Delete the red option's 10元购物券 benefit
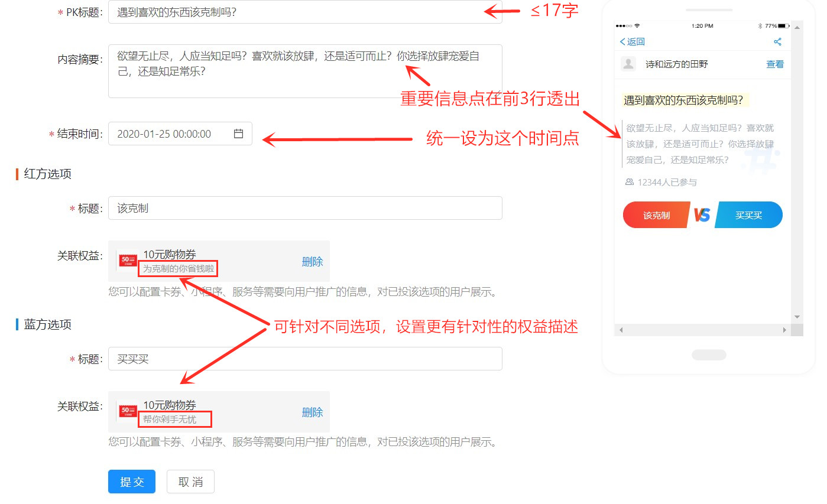The height and width of the screenshot is (504, 827). click(312, 262)
